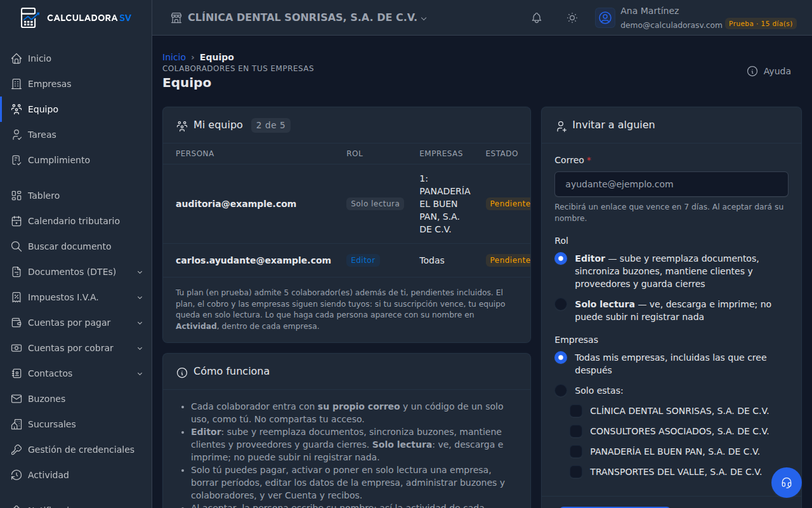Expand the Documentos (DTEs) submenu chevron
Viewport: 812px width, 508px height.
(140, 272)
